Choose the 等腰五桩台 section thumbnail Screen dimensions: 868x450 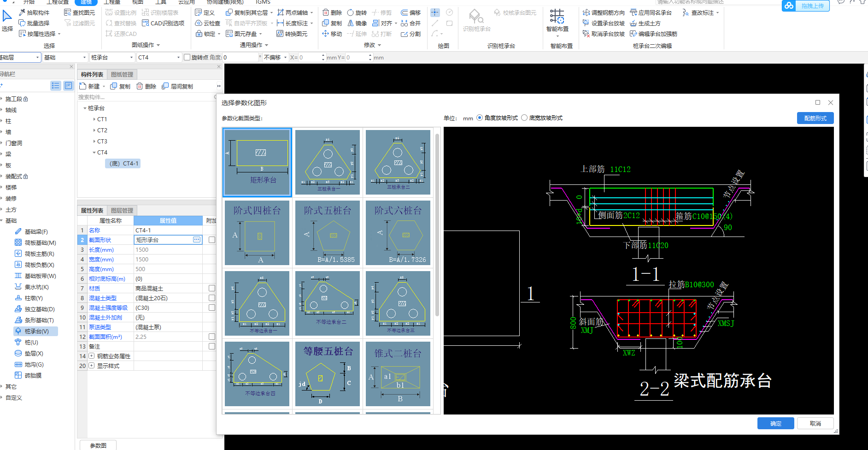[328, 374]
